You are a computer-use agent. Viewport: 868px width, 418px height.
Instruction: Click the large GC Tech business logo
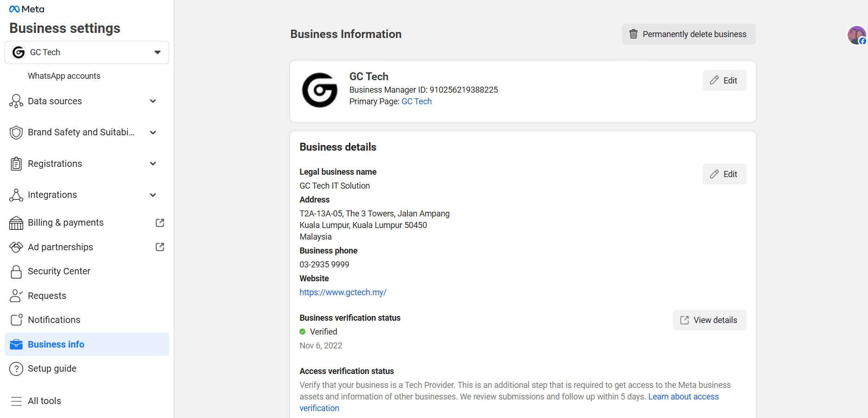tap(320, 90)
